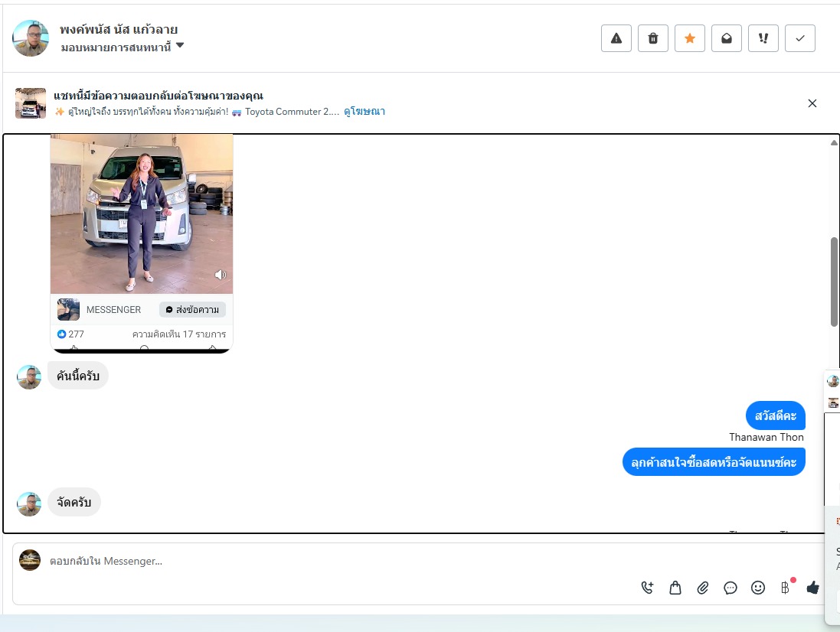Click the phone call request icon
This screenshot has width=840, height=632.
pyautogui.click(x=647, y=588)
